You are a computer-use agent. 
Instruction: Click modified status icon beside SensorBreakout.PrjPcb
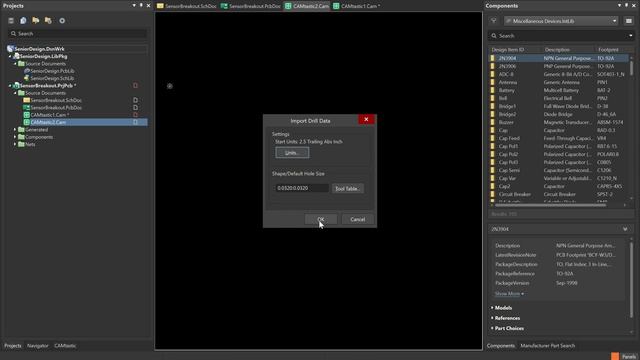tap(135, 86)
